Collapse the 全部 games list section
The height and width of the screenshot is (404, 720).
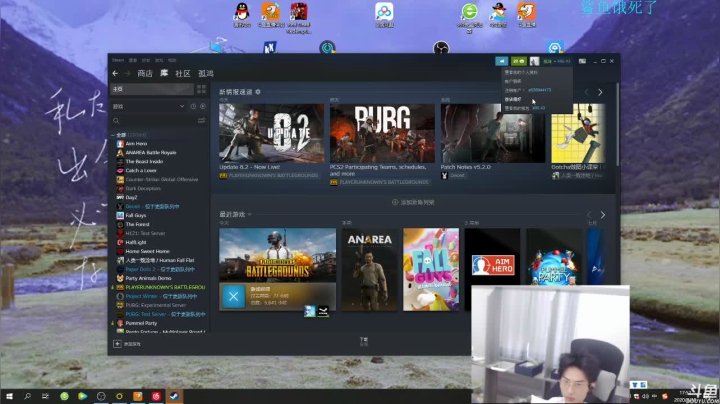(113, 135)
